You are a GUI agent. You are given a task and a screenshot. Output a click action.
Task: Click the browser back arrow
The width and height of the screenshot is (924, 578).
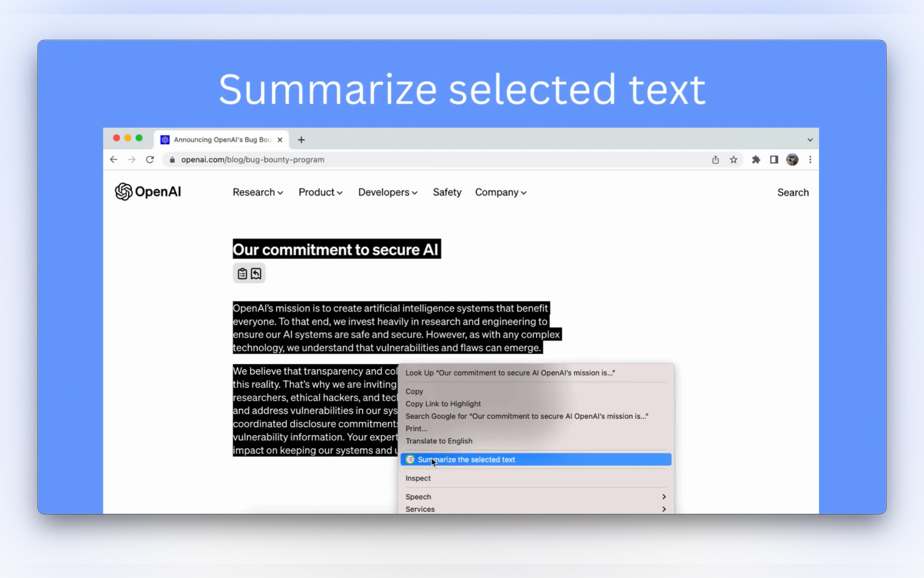(114, 160)
